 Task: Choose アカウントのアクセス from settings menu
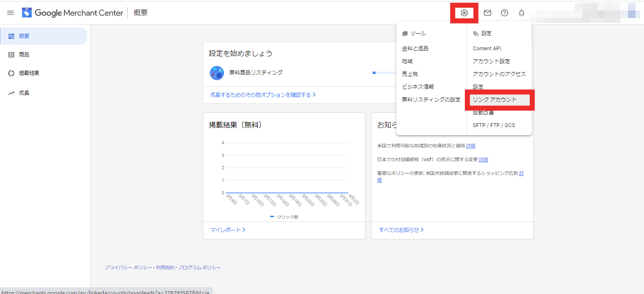pyautogui.click(x=500, y=74)
